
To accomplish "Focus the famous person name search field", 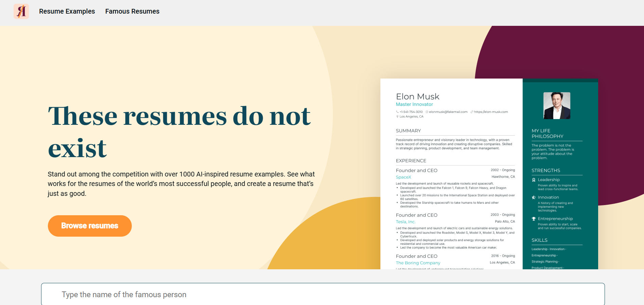I will click(323, 294).
